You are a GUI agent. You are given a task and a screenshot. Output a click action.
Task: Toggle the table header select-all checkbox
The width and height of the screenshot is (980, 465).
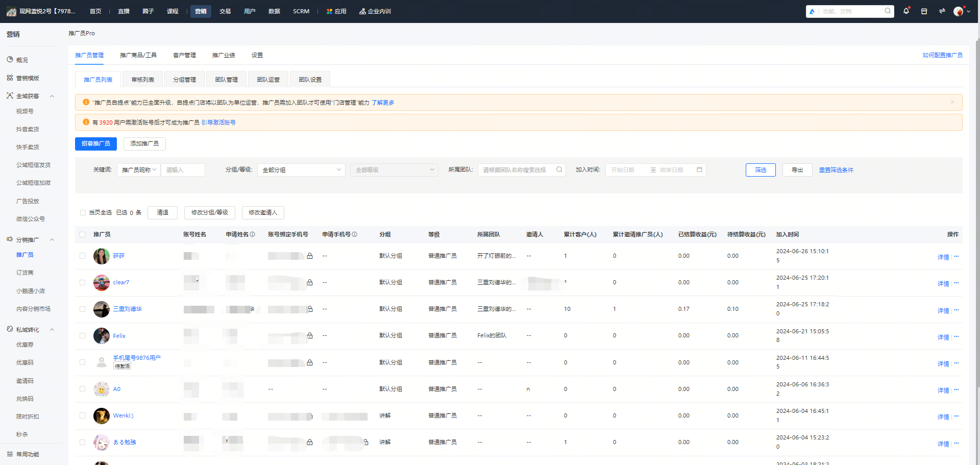coord(83,234)
